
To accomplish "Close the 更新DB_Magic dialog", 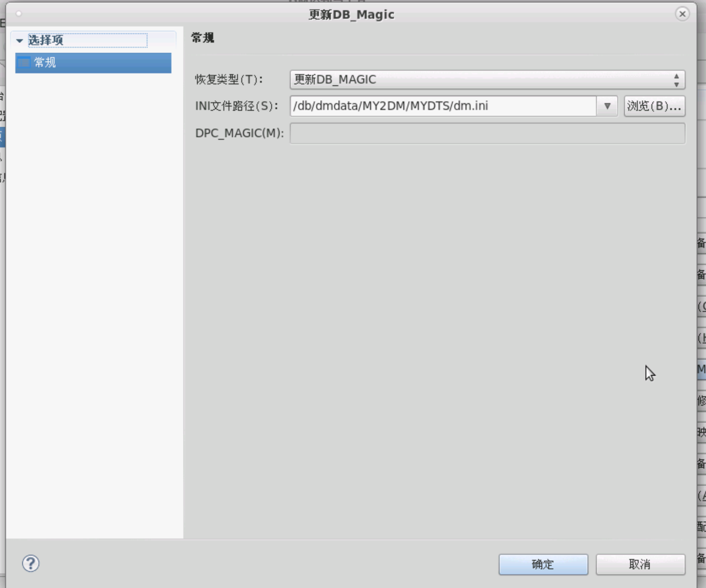I will [x=682, y=14].
